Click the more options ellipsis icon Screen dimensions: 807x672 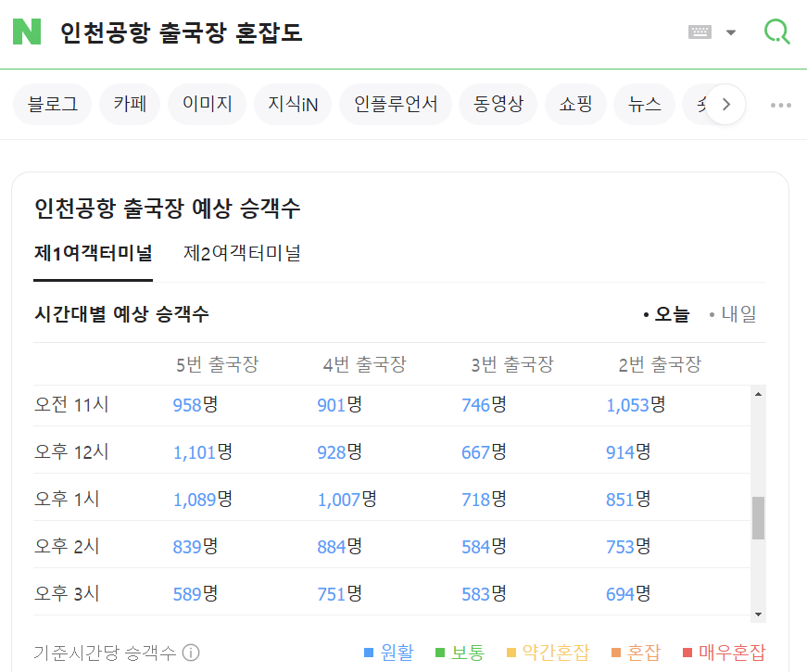pos(780,105)
